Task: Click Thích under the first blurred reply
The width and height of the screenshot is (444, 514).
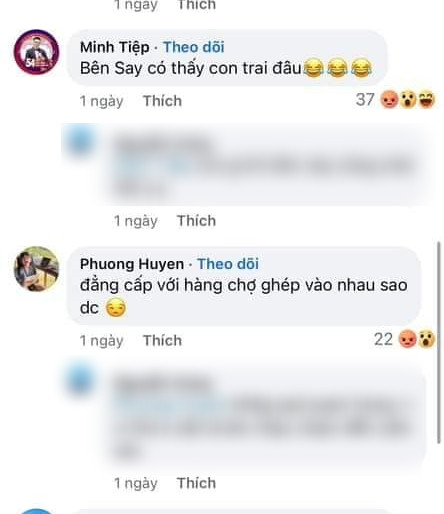Action: pyautogui.click(x=196, y=221)
